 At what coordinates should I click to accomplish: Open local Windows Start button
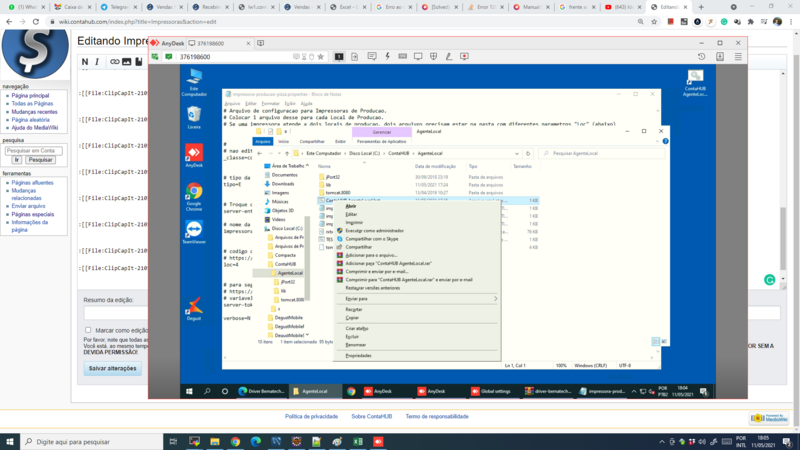coord(10,442)
